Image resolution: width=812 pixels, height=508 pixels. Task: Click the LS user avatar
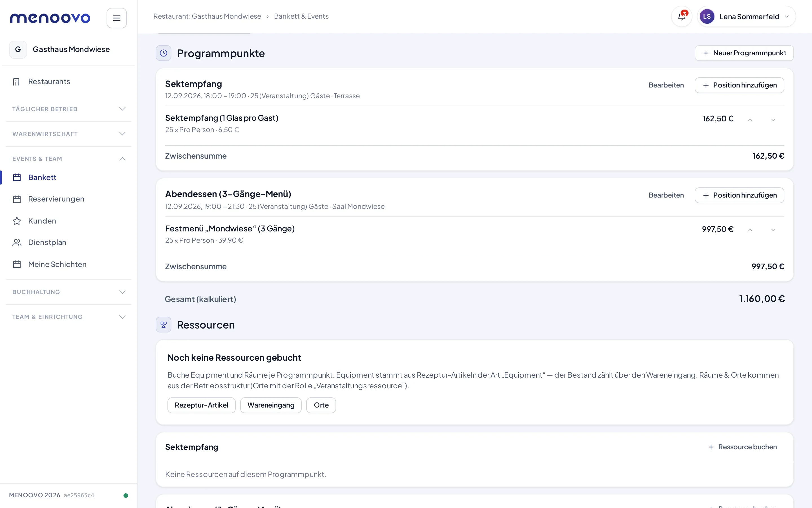point(707,16)
